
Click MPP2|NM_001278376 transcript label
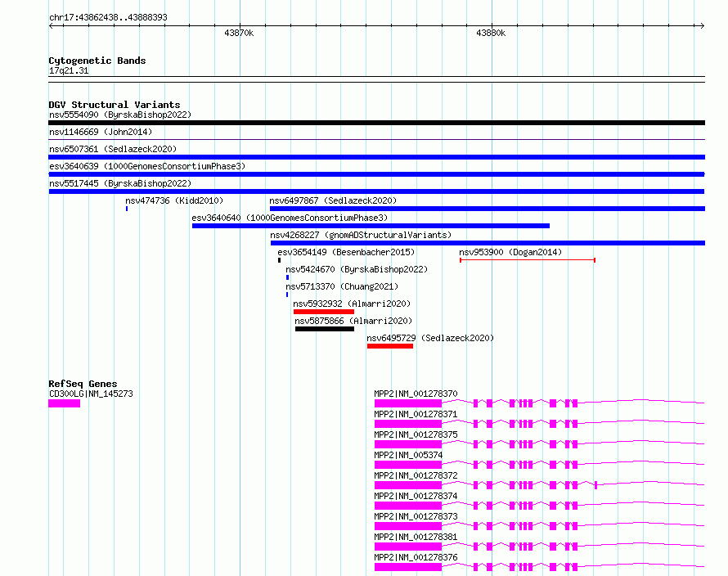416,557
